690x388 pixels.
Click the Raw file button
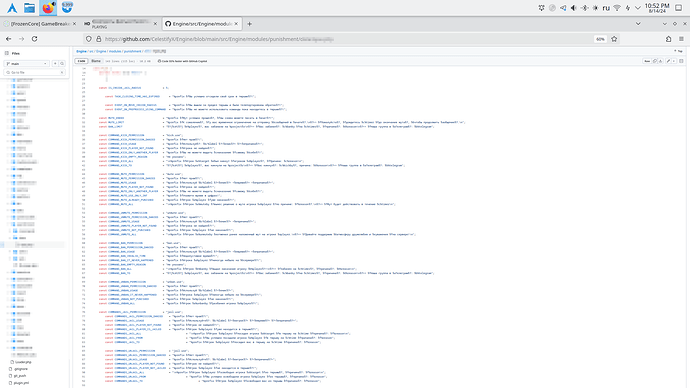[x=647, y=61]
